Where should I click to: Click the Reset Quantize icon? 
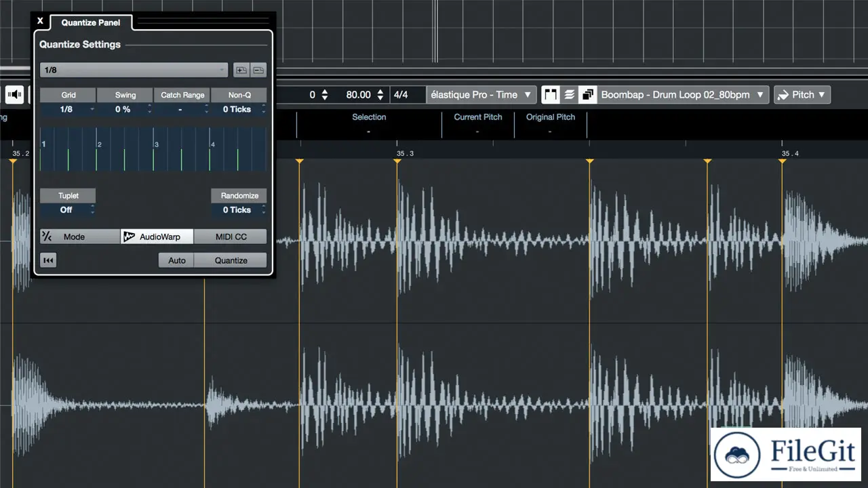click(x=48, y=260)
